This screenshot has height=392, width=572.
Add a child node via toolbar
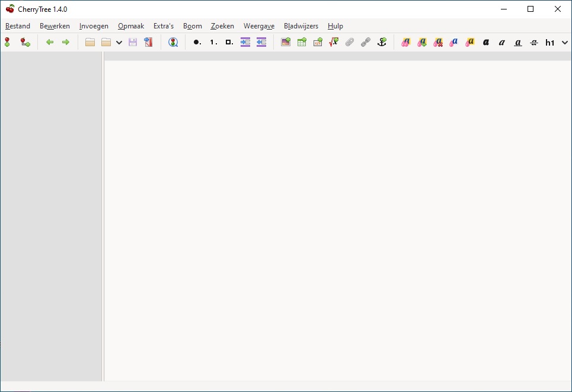tap(25, 42)
